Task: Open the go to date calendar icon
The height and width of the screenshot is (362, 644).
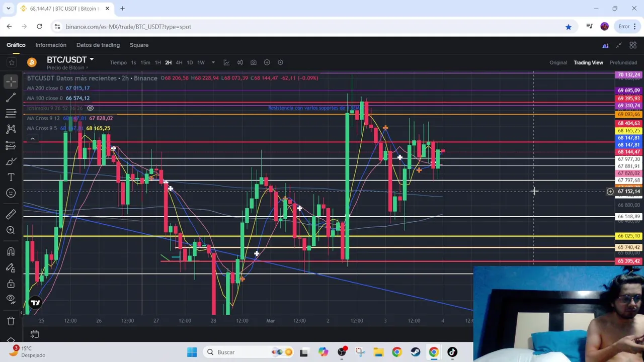Action: pos(34,334)
